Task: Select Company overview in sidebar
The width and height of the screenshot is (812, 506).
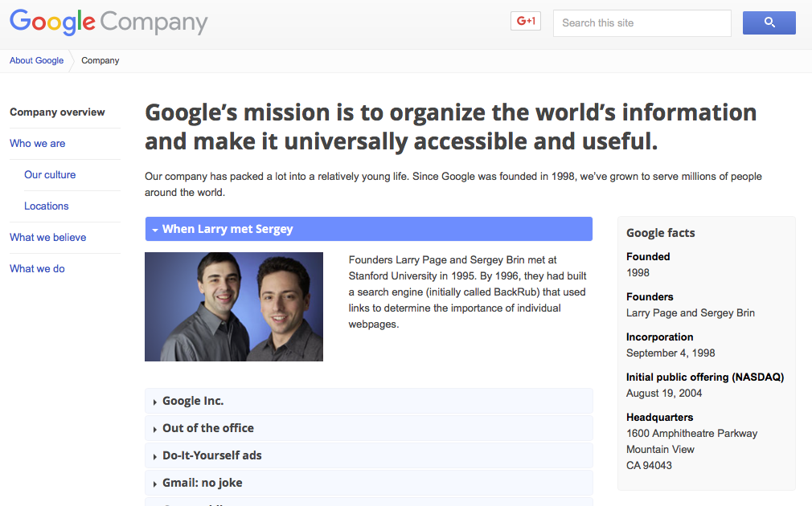Action: coord(57,112)
